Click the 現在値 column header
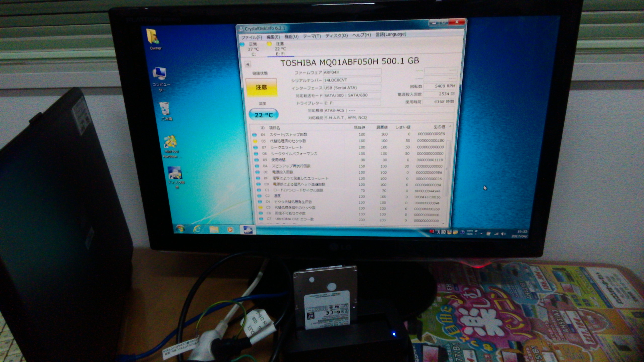The height and width of the screenshot is (362, 644). coord(359,127)
